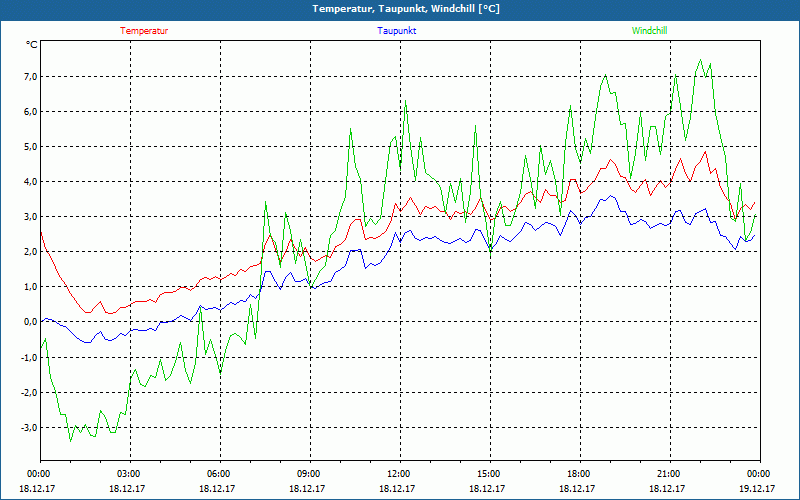Select the 7,0 y-axis value
800x500 pixels.
(x=30, y=77)
